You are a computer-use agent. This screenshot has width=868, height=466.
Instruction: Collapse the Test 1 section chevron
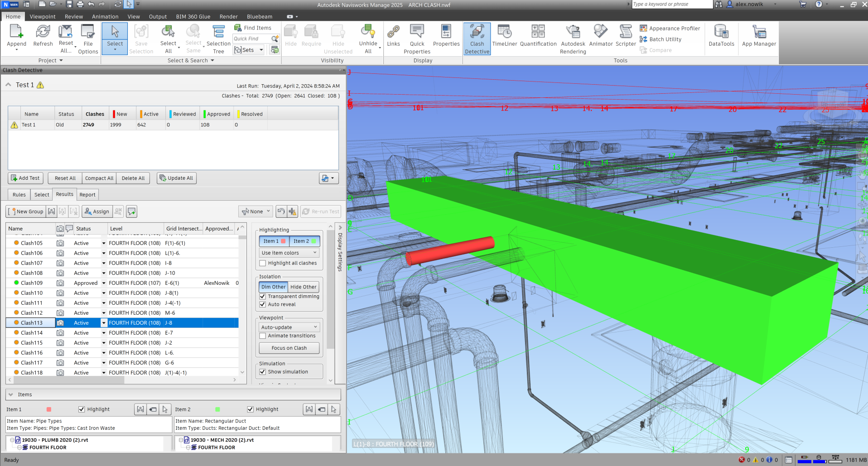8,85
